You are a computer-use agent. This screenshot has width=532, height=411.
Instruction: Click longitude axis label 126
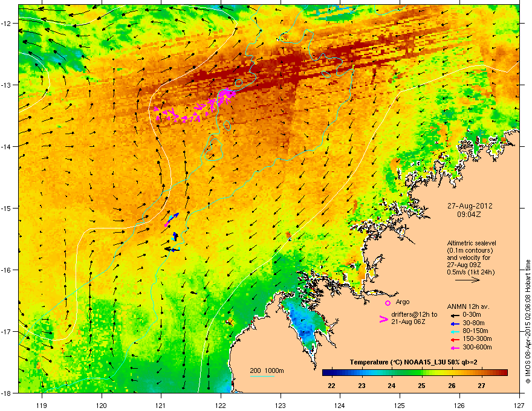[459, 406]
